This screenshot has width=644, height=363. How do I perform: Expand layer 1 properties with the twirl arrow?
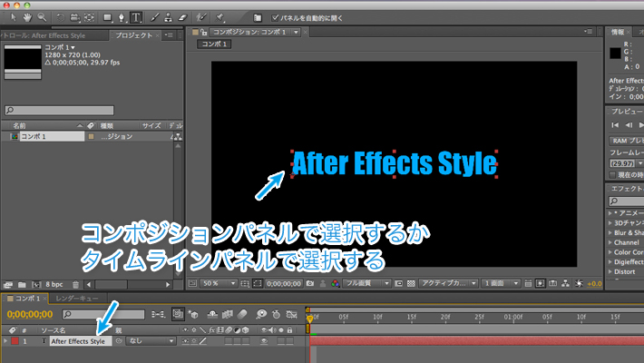click(5, 341)
